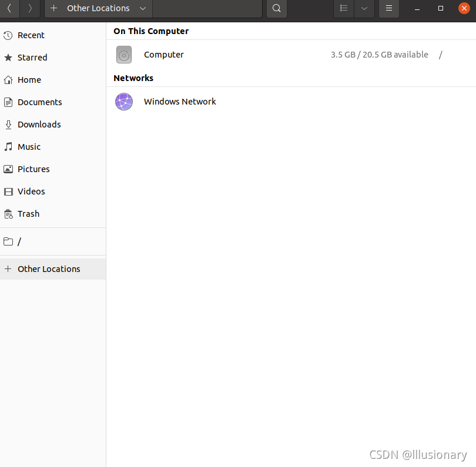The height and width of the screenshot is (467, 476).
Task: Open the Recent files view
Action: coord(31,35)
